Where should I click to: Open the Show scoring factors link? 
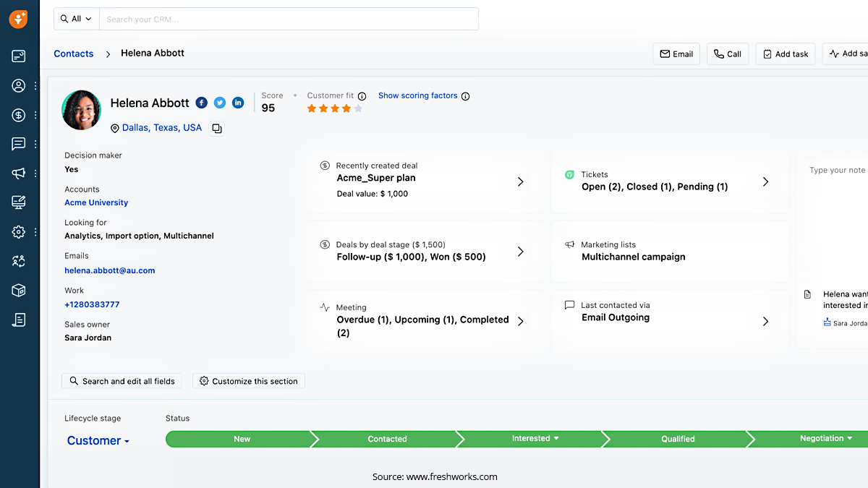pos(418,95)
